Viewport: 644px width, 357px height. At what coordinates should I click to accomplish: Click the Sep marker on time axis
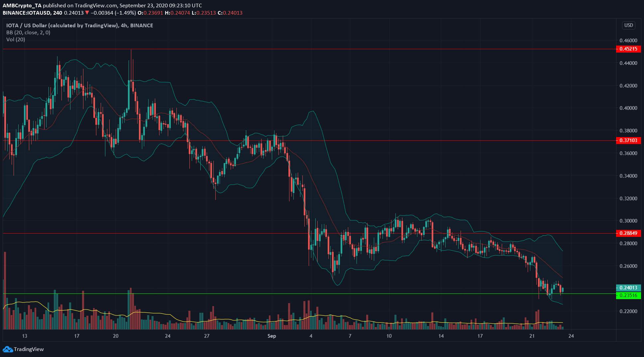[271, 336]
